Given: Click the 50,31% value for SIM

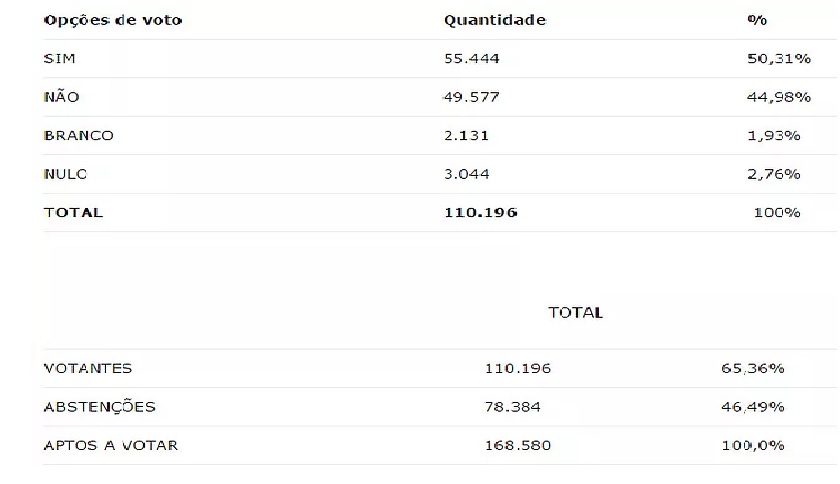Looking at the screenshot, I should 779,58.
